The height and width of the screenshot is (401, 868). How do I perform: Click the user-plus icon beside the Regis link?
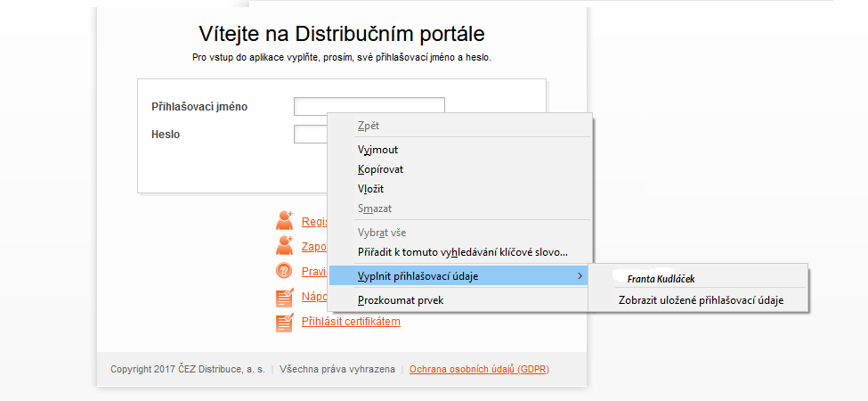coord(285,220)
